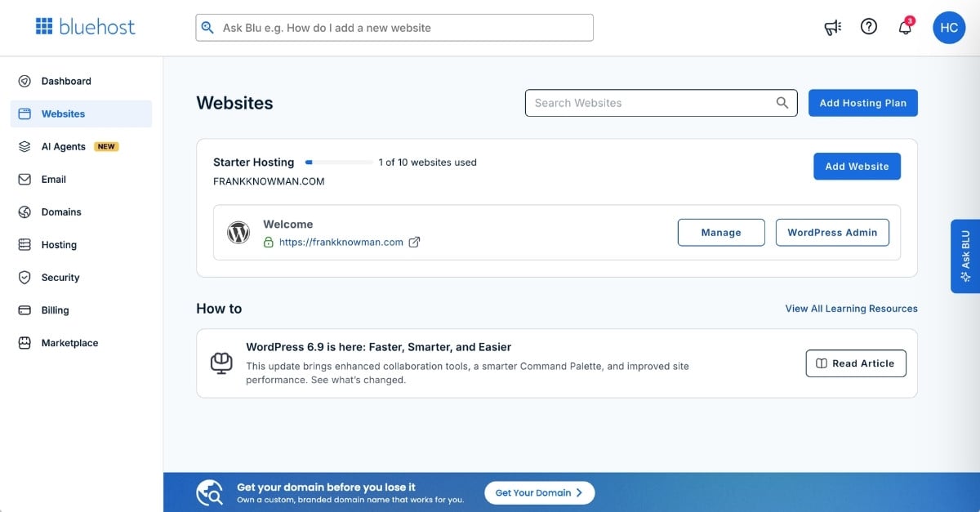Screen dimensions: 980x512
Task: Click the monitor icon in WordPress article
Action: (221, 363)
